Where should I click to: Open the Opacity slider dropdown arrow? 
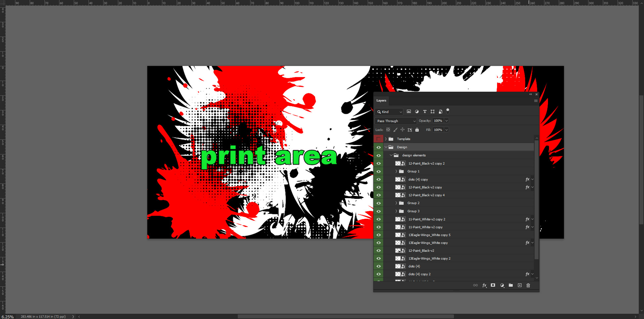(x=446, y=121)
